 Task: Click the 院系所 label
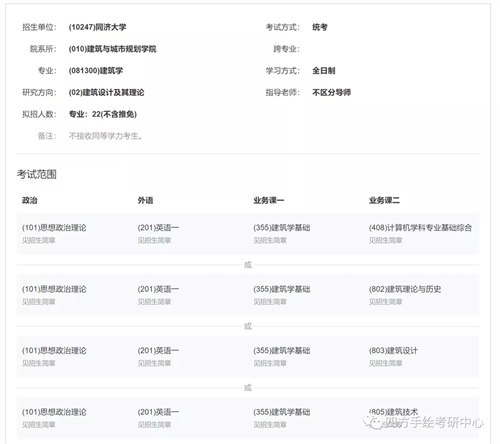pyautogui.click(x=43, y=49)
